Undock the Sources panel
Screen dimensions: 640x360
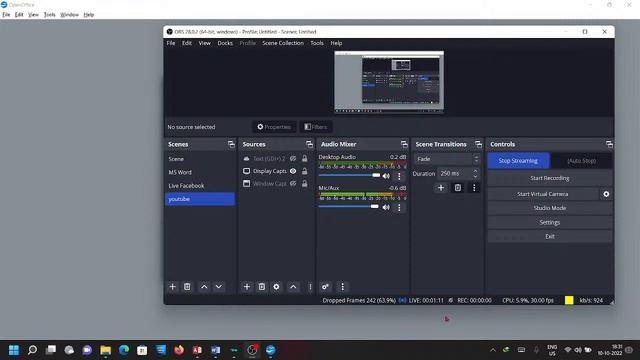309,144
